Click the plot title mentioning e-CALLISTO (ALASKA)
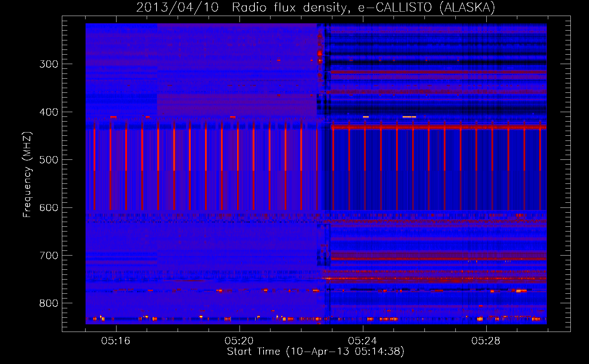This screenshot has height=364, width=589. point(316,7)
